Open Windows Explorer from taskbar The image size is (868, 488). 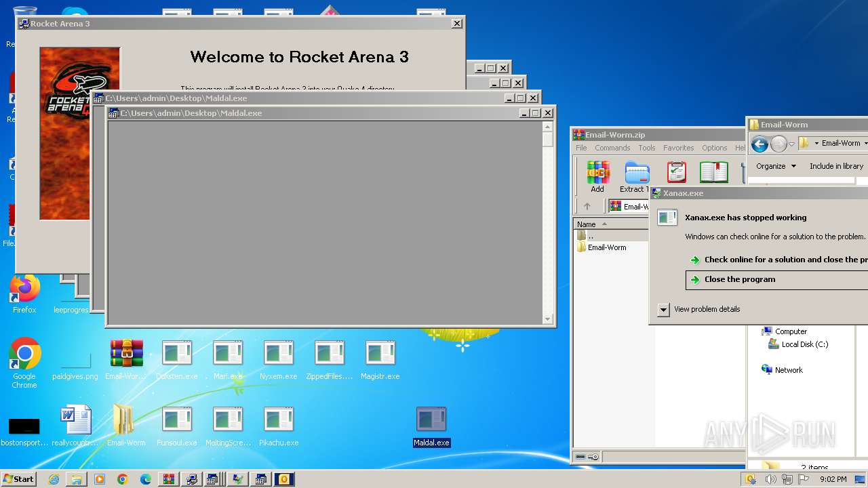pyautogui.click(x=77, y=479)
